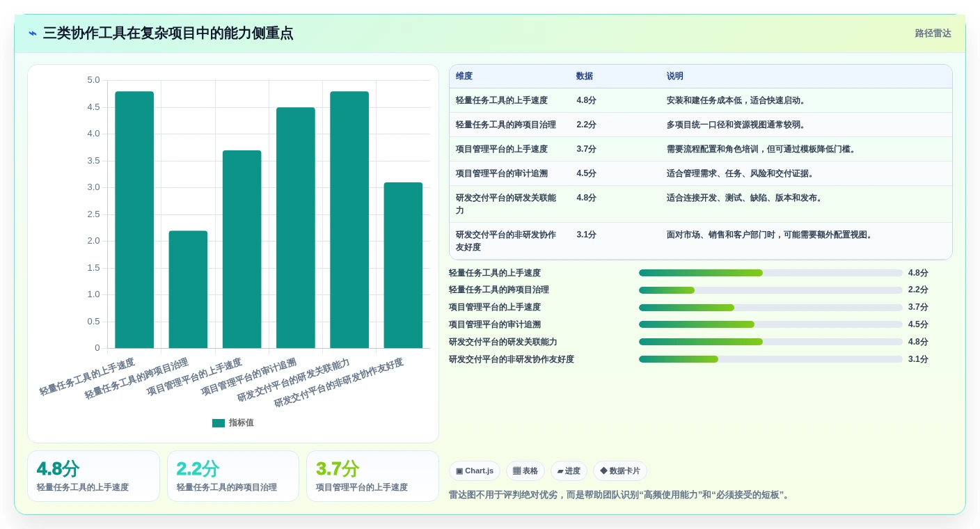This screenshot has width=980, height=529.
Task: Click the chart bar for 项目管理平台的审计追溯
Action: click(296, 228)
